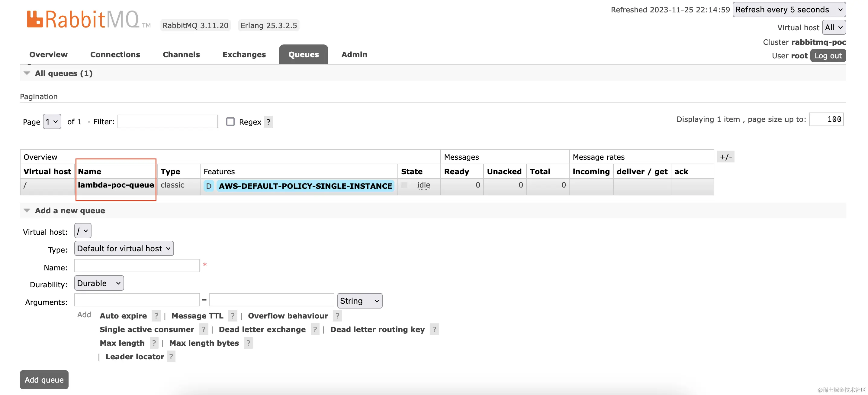This screenshot has height=395, width=868.
Task: Open the Durability dropdown
Action: [x=99, y=283]
